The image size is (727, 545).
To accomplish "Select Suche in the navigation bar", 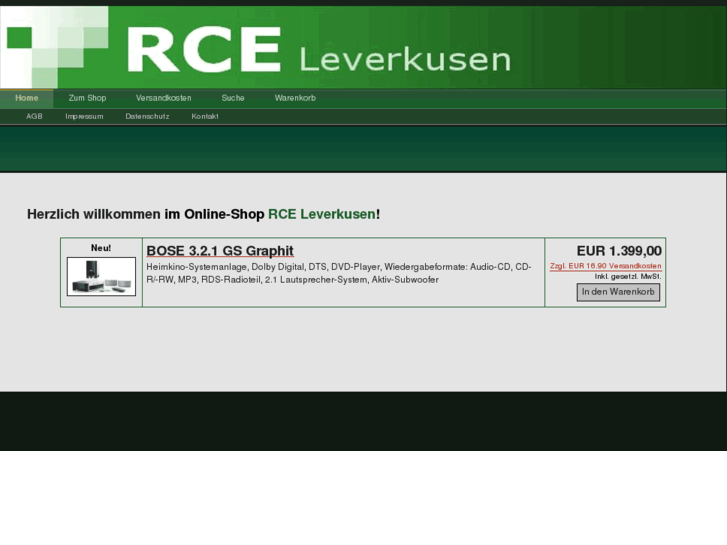I will (x=233, y=98).
